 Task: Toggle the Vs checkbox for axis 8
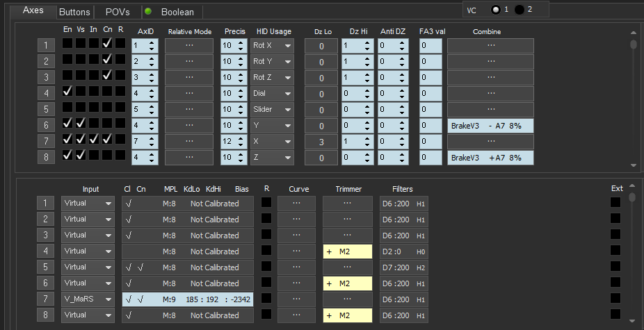(81, 155)
